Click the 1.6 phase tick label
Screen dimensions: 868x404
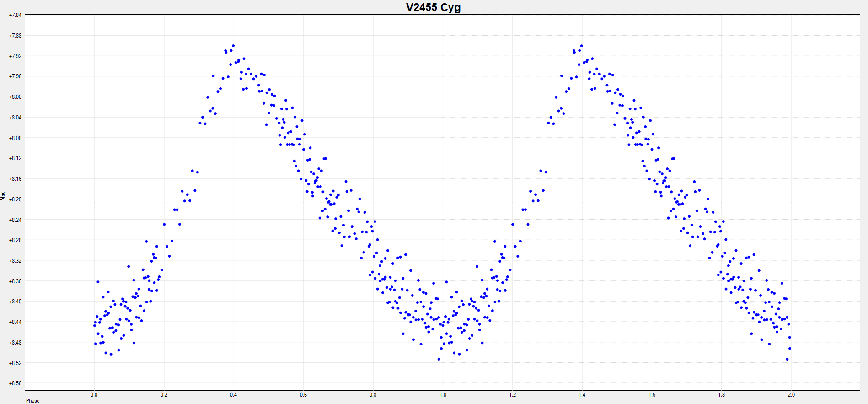click(x=652, y=395)
